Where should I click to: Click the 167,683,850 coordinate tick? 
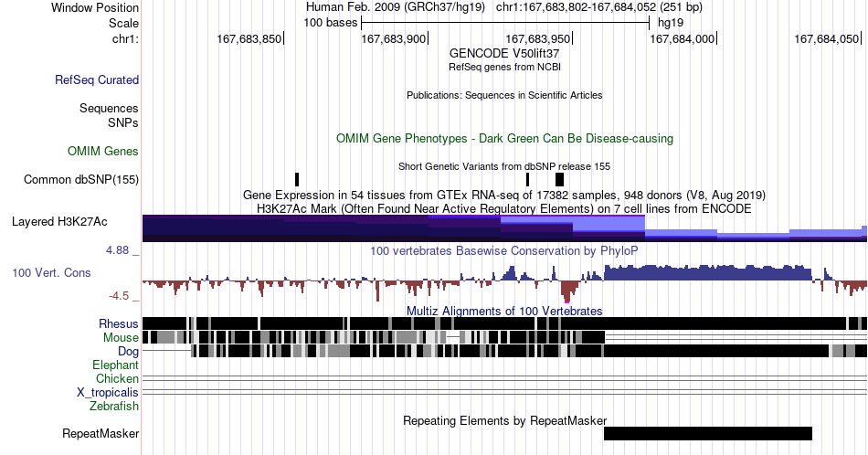click(249, 38)
